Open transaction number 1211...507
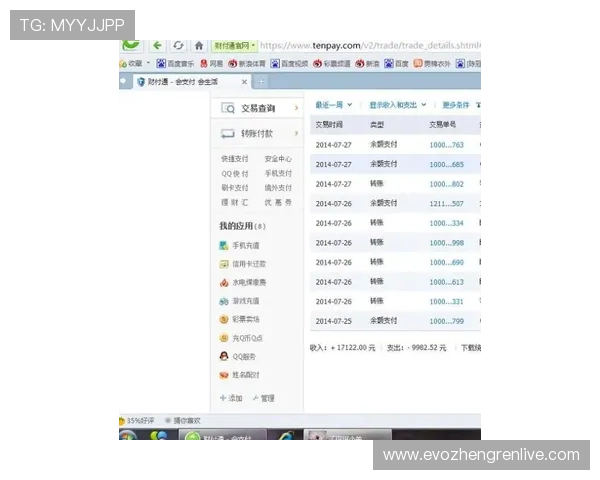This screenshot has width=600, height=480. pos(446,204)
